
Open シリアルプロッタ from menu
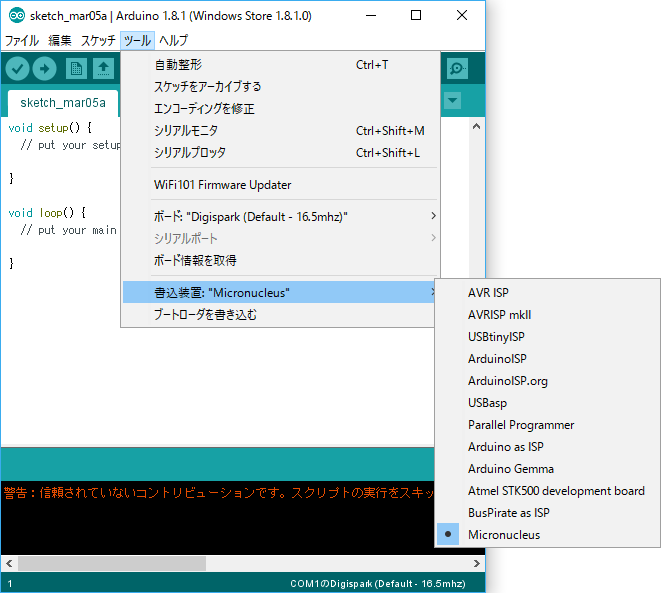click(x=281, y=153)
